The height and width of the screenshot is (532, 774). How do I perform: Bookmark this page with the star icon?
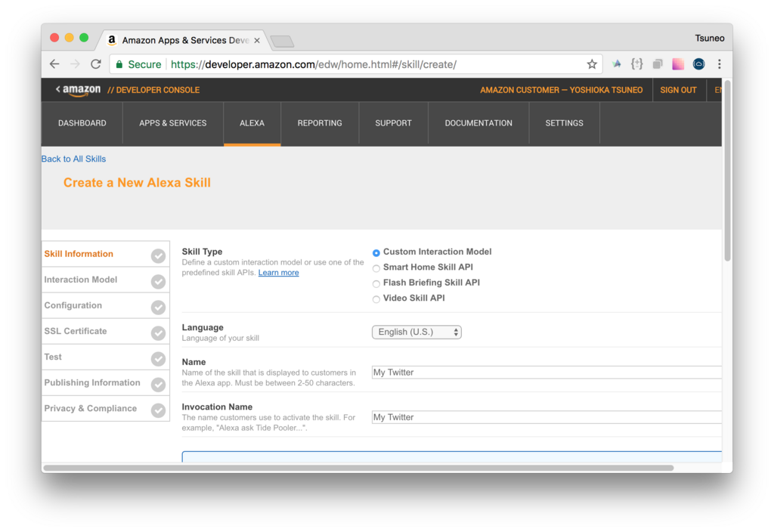tap(592, 64)
